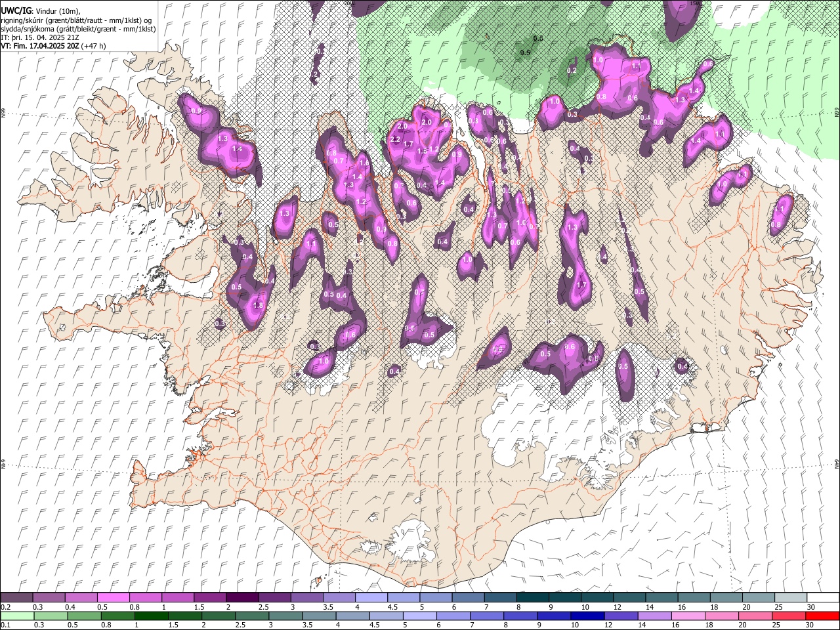Viewport: 840px width, 630px height.
Task: Pick the top-row swatch between 6 and 7
Action: point(468,597)
